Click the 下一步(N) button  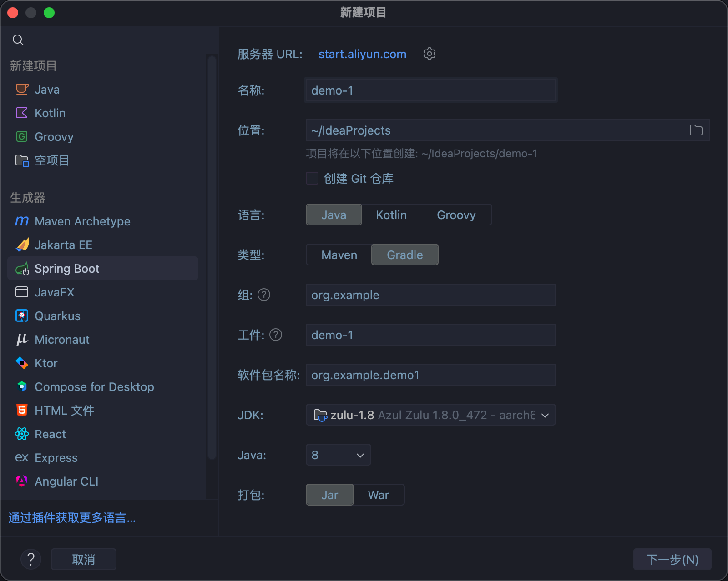pyautogui.click(x=672, y=559)
